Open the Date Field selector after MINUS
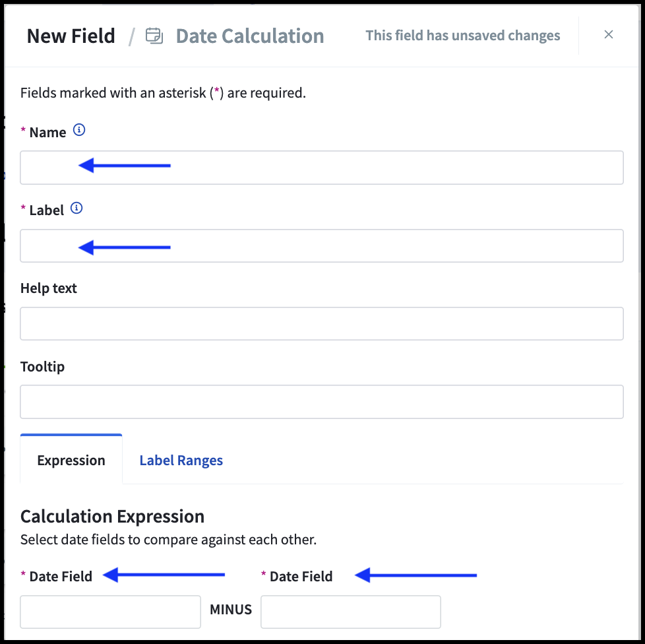The height and width of the screenshot is (644, 645). [350, 612]
